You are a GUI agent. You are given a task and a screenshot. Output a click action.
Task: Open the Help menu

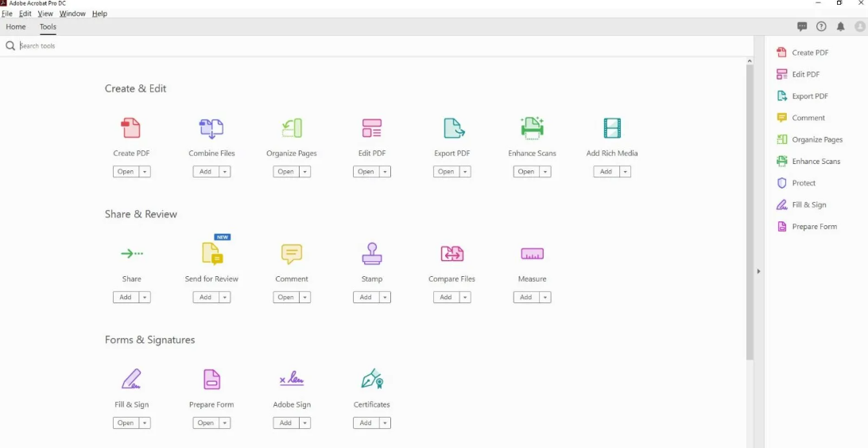(x=99, y=14)
